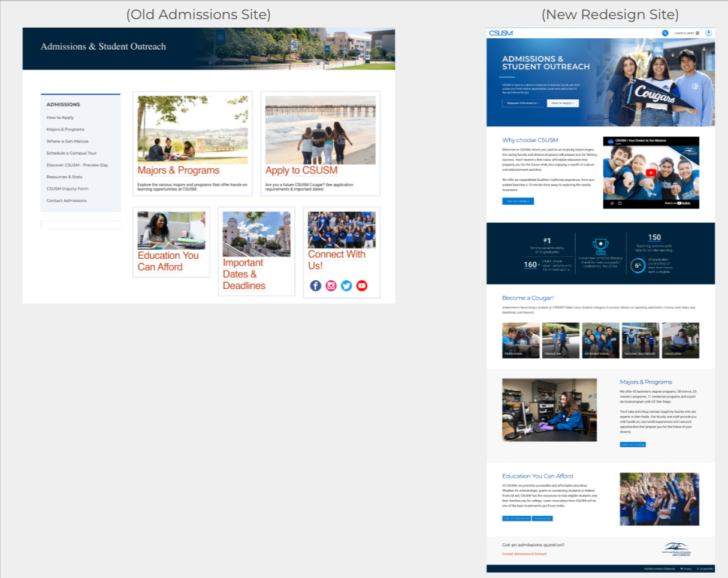Click the Nondiscrimination Statement footer link
The image size is (728, 578).
click(660, 568)
